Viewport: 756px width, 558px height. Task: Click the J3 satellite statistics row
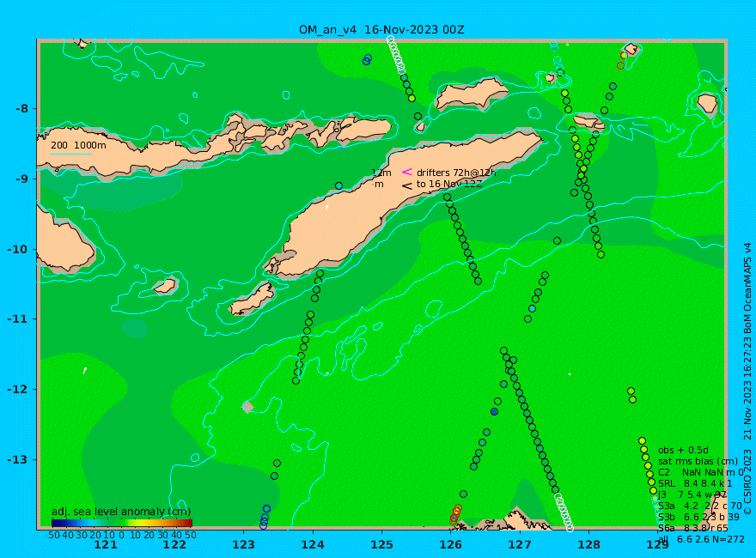(x=692, y=494)
